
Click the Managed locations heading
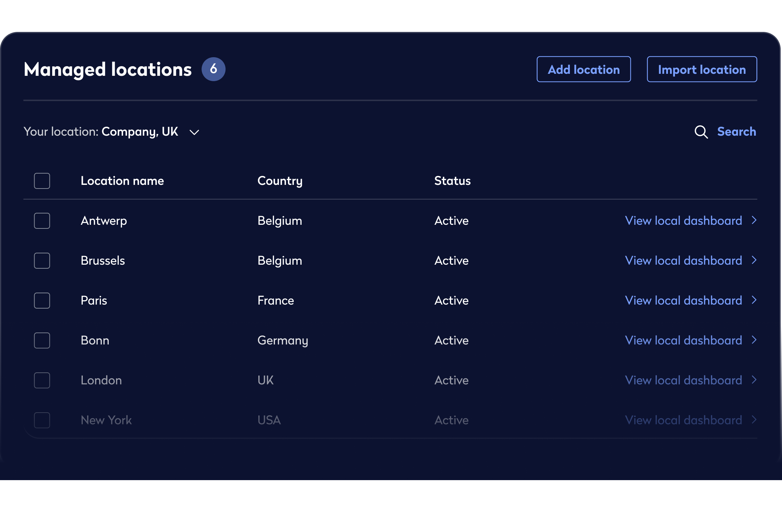click(x=108, y=70)
